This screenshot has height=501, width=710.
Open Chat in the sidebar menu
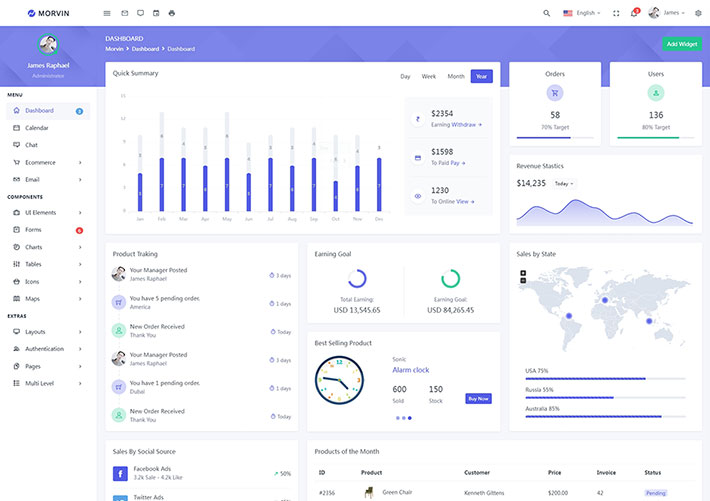pos(32,145)
